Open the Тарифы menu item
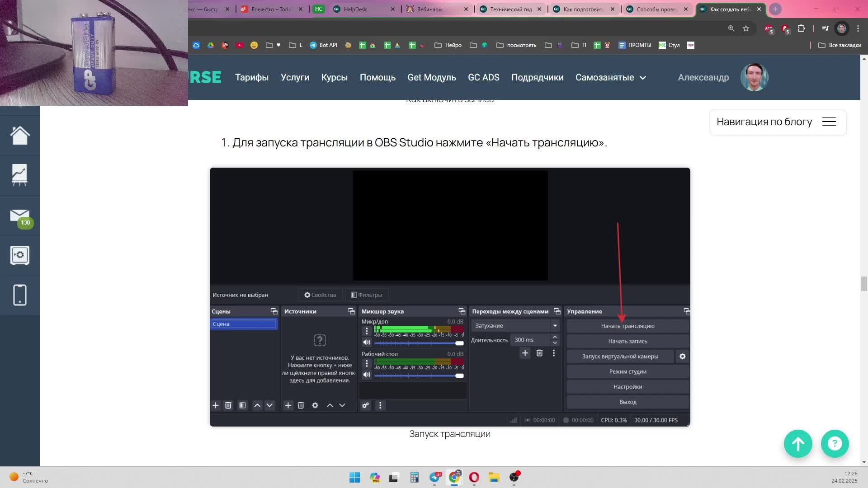 click(252, 77)
